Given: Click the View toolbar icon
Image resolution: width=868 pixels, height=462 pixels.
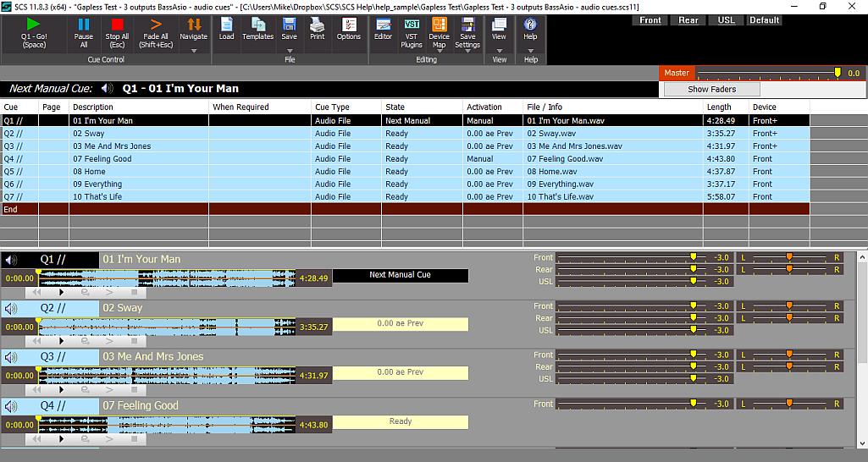Looking at the screenshot, I should tap(500, 25).
